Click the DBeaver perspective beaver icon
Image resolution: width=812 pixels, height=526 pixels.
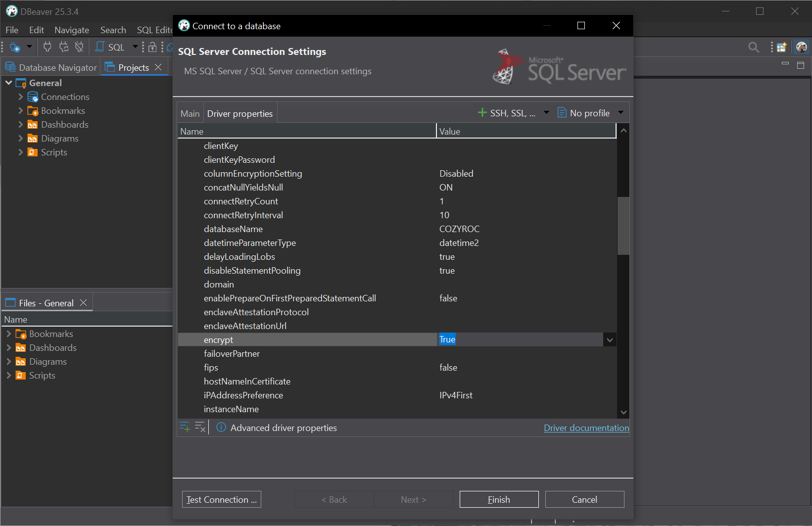tap(801, 47)
